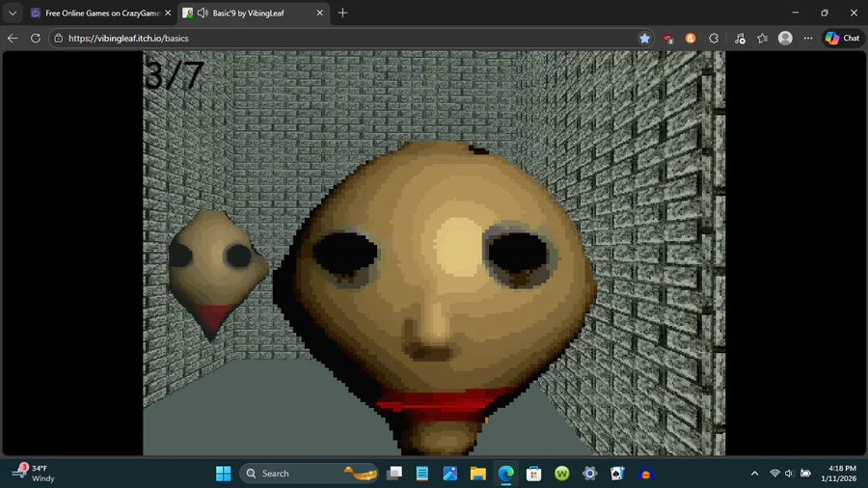Open the media control music note icon

click(x=740, y=39)
